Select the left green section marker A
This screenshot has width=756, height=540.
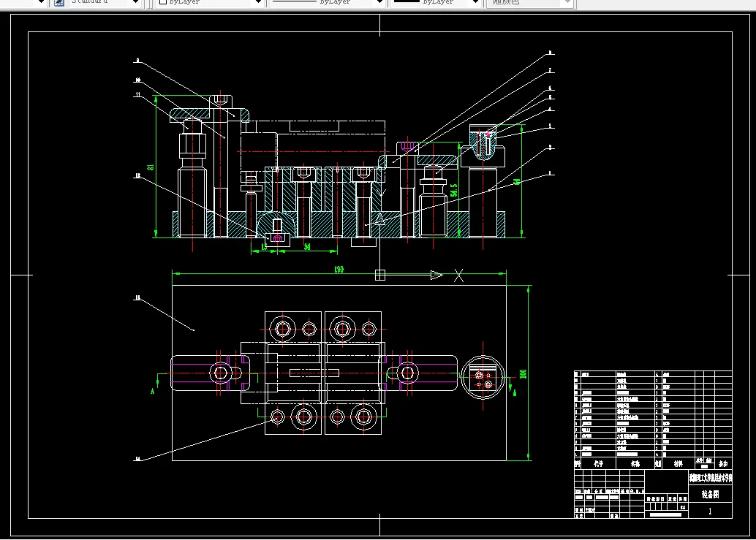point(152,391)
